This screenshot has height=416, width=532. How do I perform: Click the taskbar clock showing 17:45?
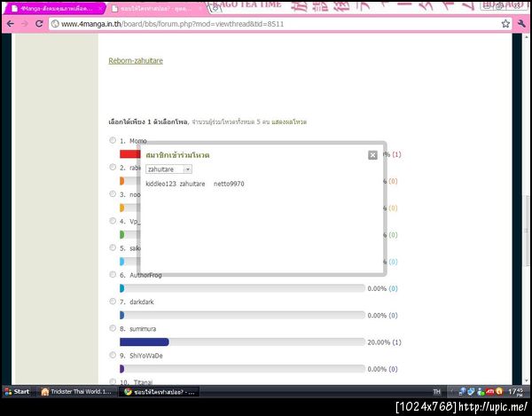515,391
